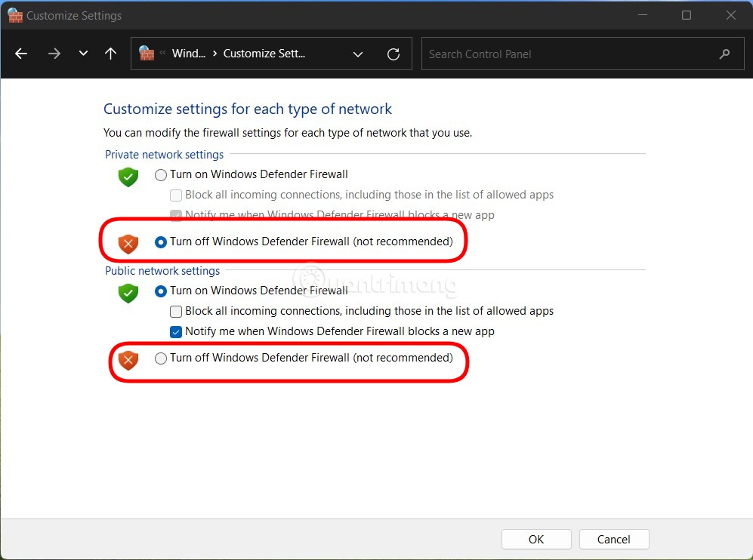Confirm changes with the OK button
Viewport: 753px width, 560px height.
tap(536, 539)
